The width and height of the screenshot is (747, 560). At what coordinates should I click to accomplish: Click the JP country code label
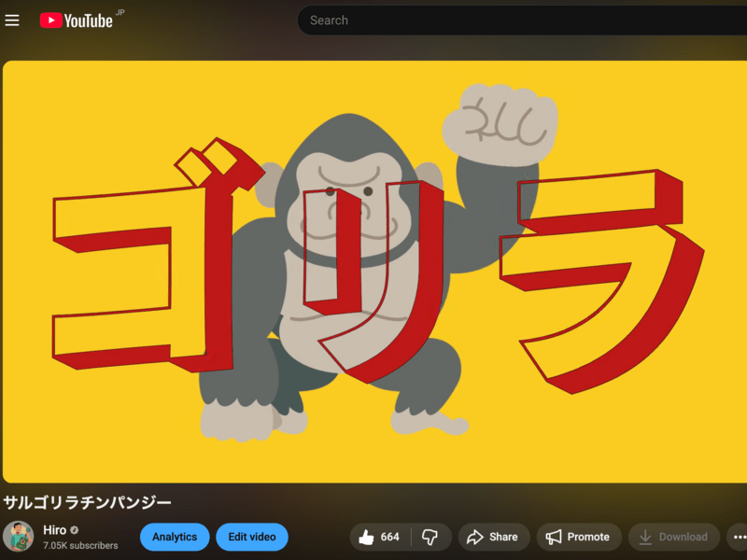point(120,13)
